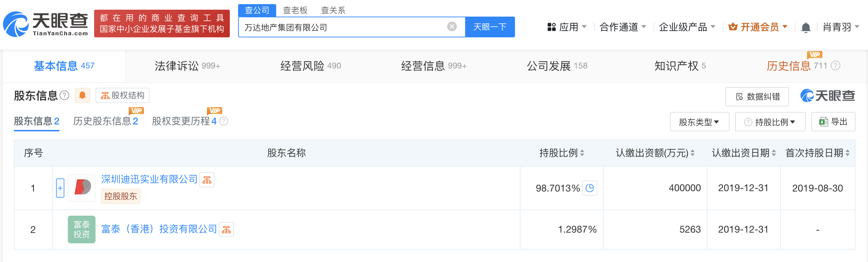Select the 查老板 search tab
The image size is (868, 262).
click(x=295, y=10)
